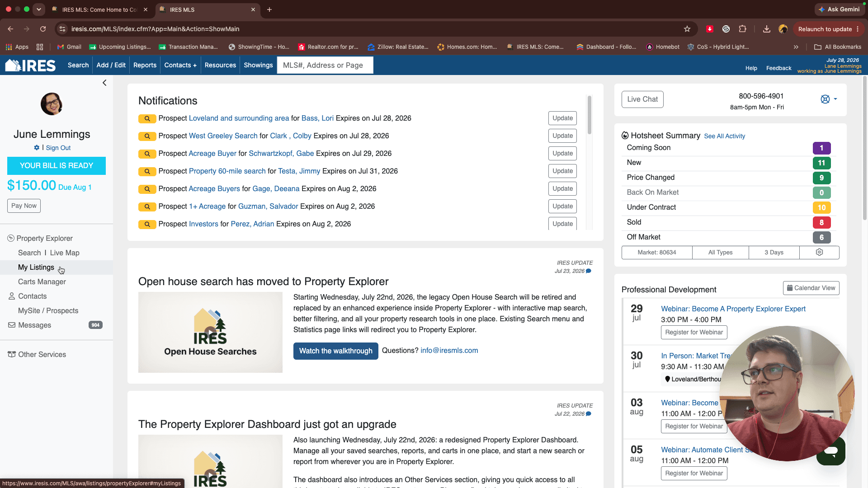Click search icon for Clark, Colby prospect
The width and height of the screenshot is (868, 488).
coord(147,136)
